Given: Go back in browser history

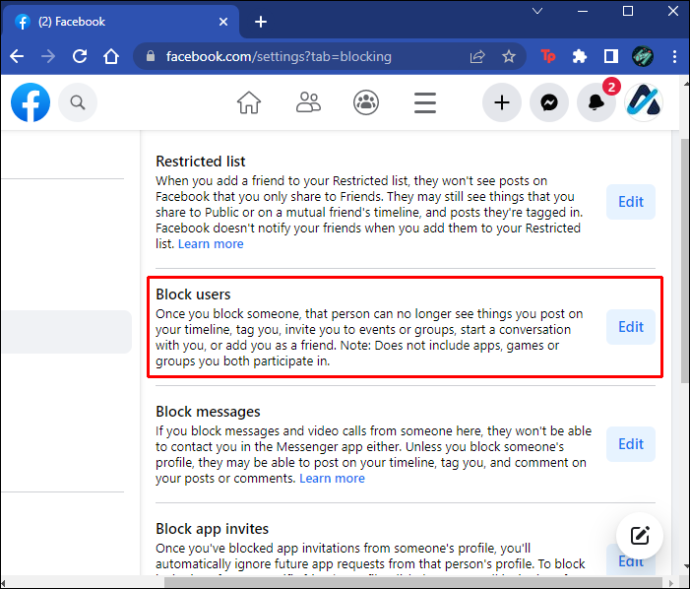Looking at the screenshot, I should [17, 56].
